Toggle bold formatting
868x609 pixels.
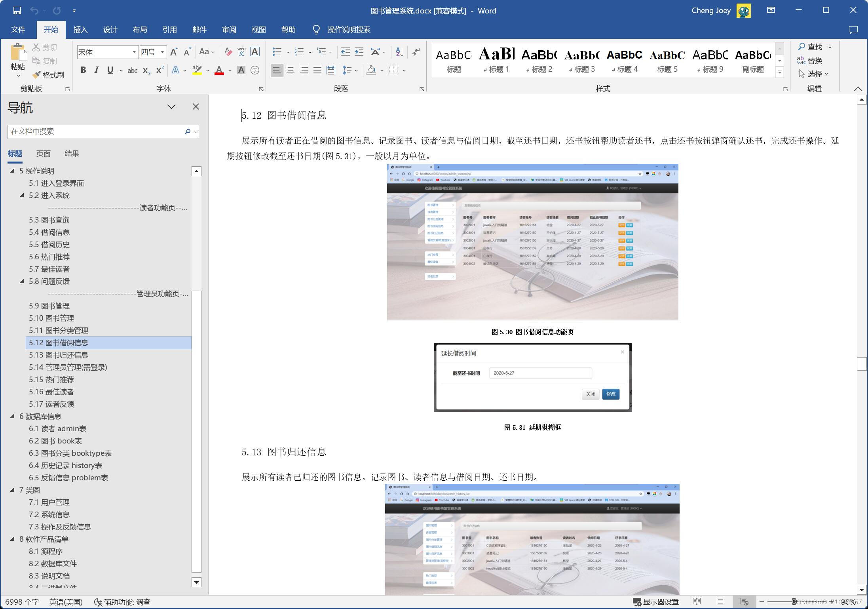[83, 70]
